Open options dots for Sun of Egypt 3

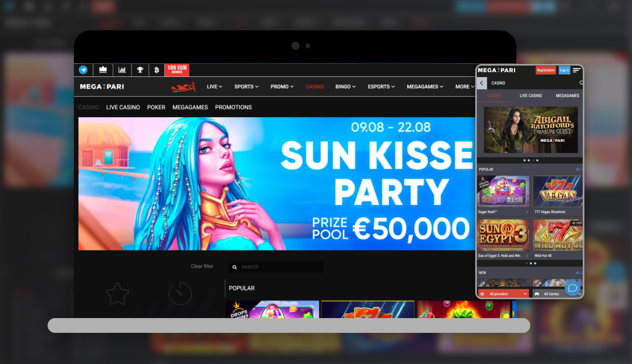(527, 255)
